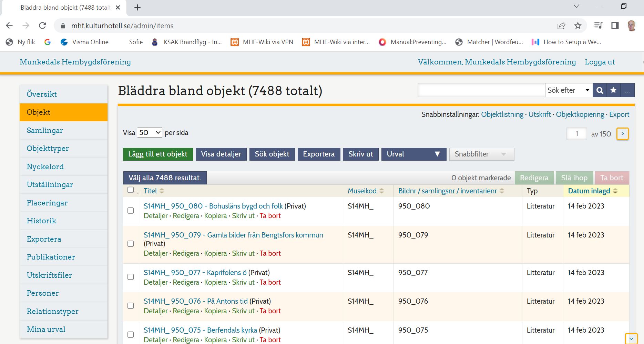This screenshot has height=344, width=644.
Task: Click Lägg till ett objekt button
Action: click(158, 154)
